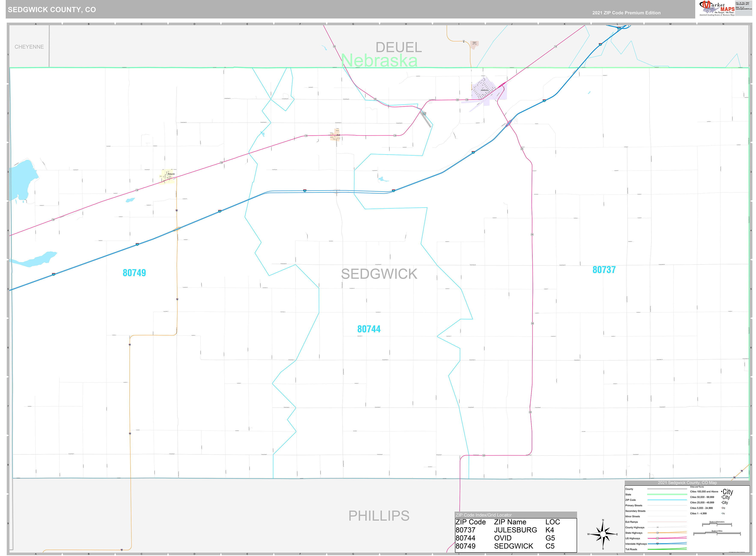This screenshot has width=756, height=556.
Task: Toggle the Exit Ramps legend entry
Action: point(632,522)
